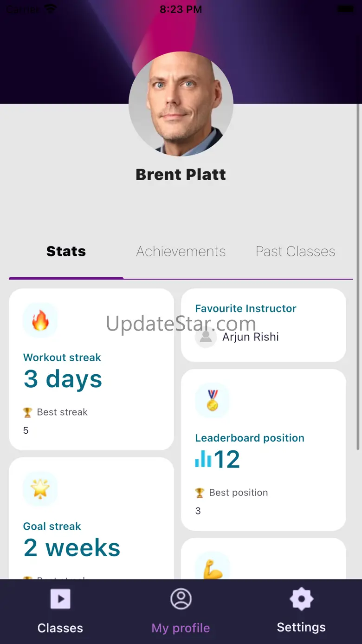Tap the Wi-Fi icon in the status bar
This screenshot has height=644, width=362.
50,9
